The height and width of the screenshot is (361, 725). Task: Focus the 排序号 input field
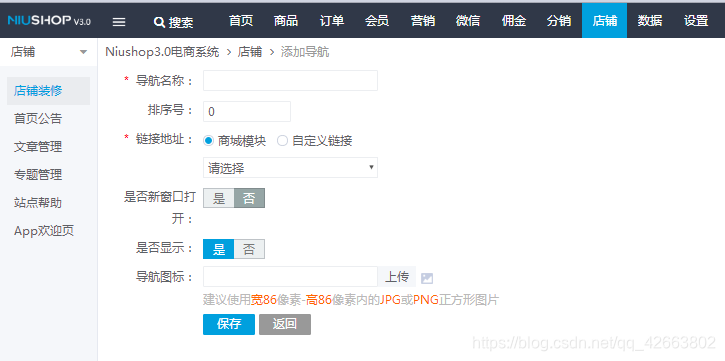tap(247, 111)
